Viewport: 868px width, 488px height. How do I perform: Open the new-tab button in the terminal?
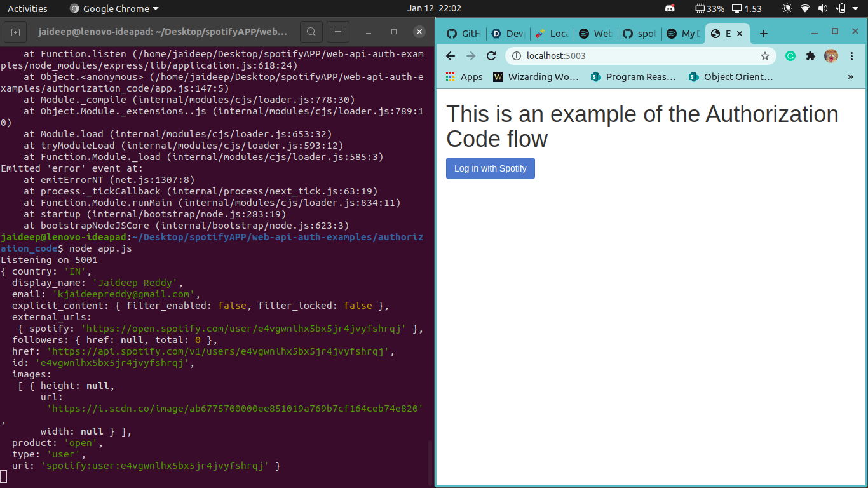coord(15,32)
